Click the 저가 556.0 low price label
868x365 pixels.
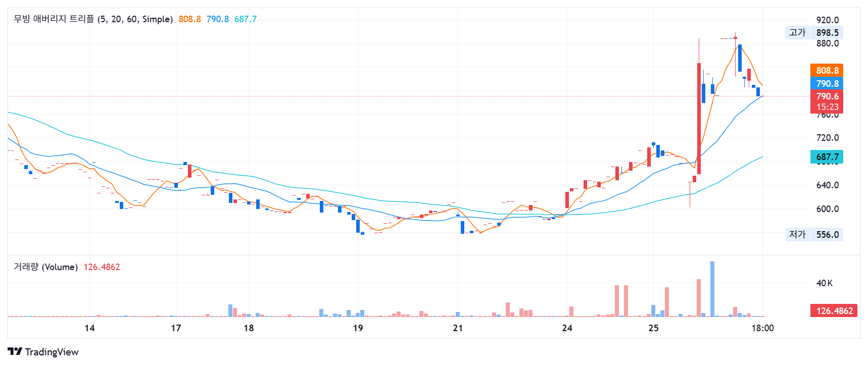[814, 235]
